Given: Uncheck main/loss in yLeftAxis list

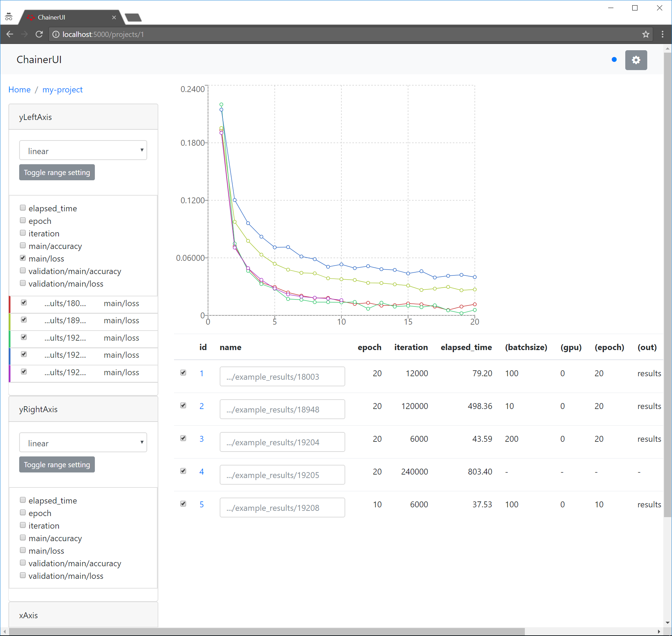Looking at the screenshot, I should click(23, 258).
